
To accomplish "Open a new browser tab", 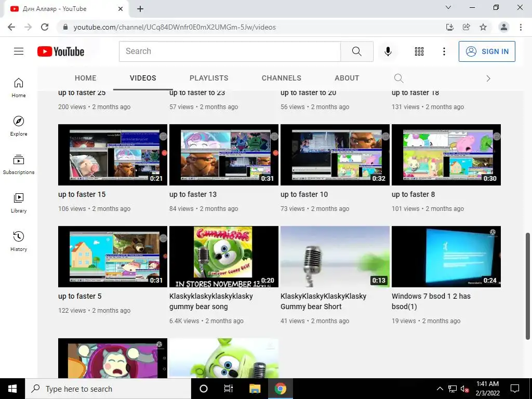I will [x=140, y=9].
